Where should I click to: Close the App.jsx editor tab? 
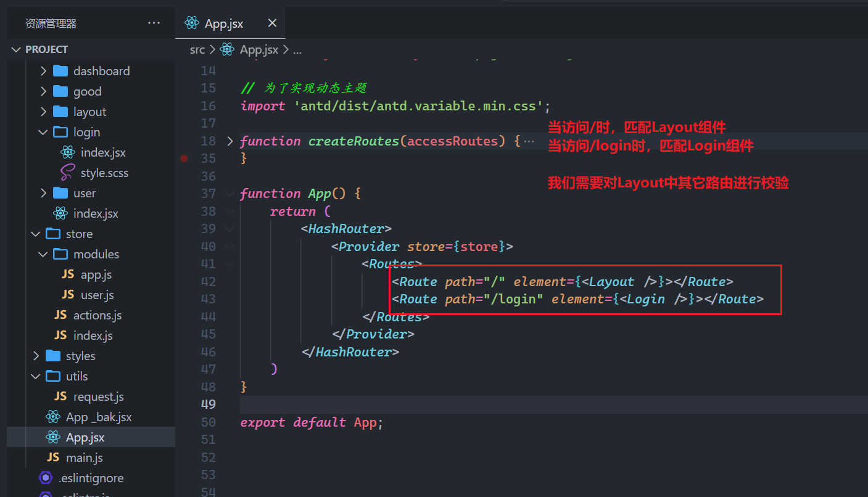click(x=272, y=23)
